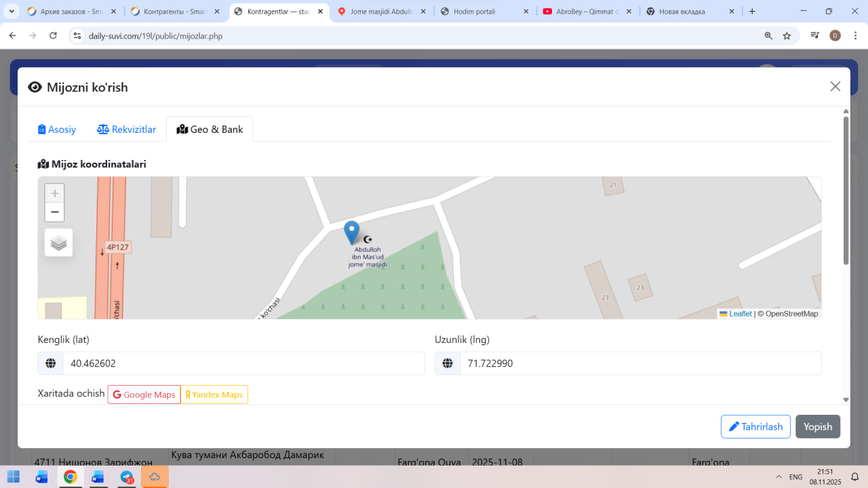
Task: Switch to the Rekvizitlar tab
Action: [x=127, y=129]
